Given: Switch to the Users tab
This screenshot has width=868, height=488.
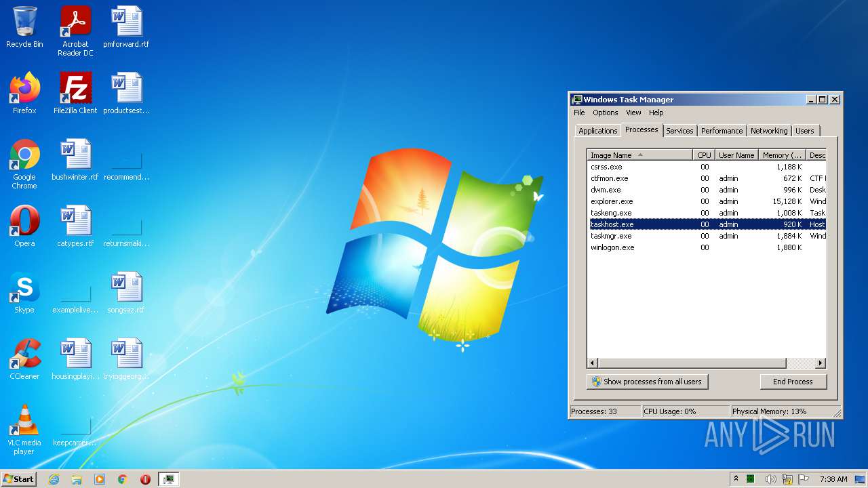Looking at the screenshot, I should pyautogui.click(x=805, y=131).
